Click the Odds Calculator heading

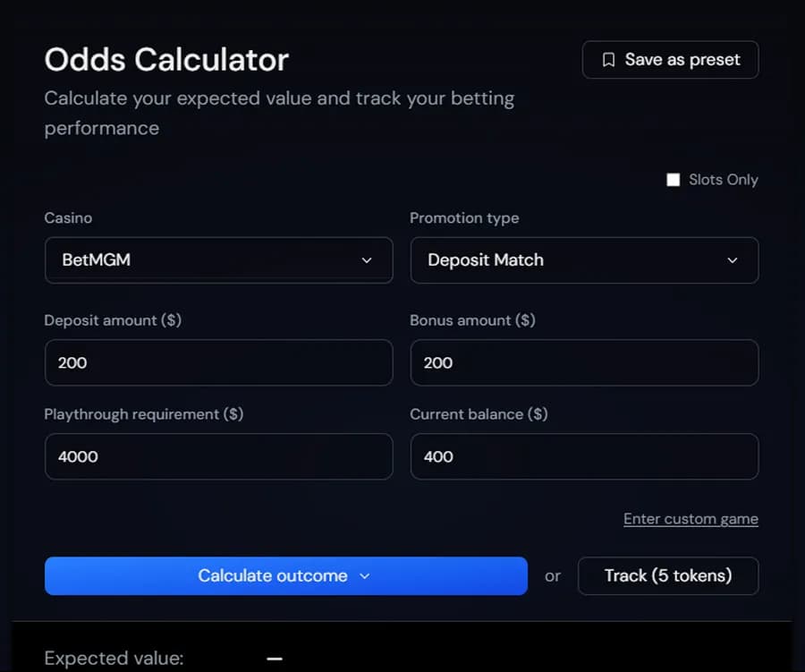pyautogui.click(x=165, y=59)
